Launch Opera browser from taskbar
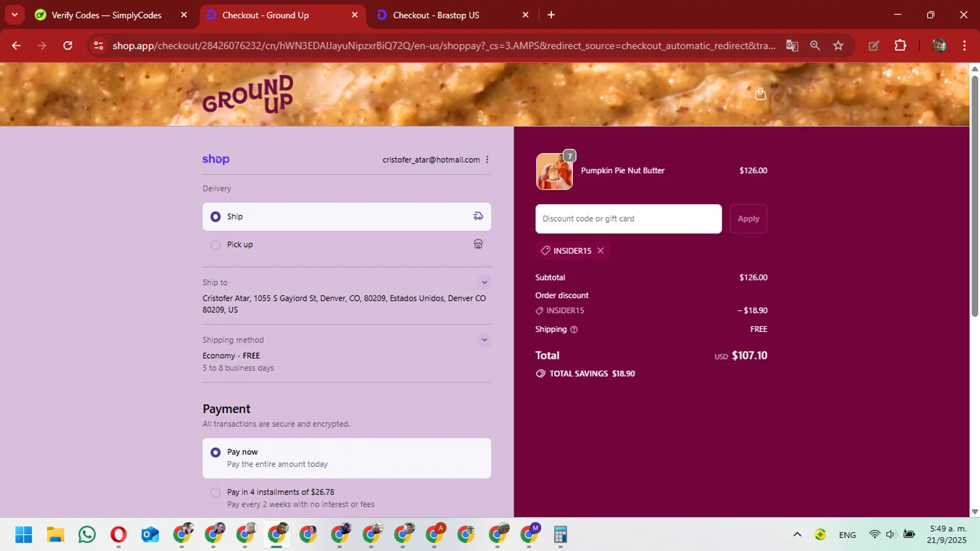 (118, 535)
